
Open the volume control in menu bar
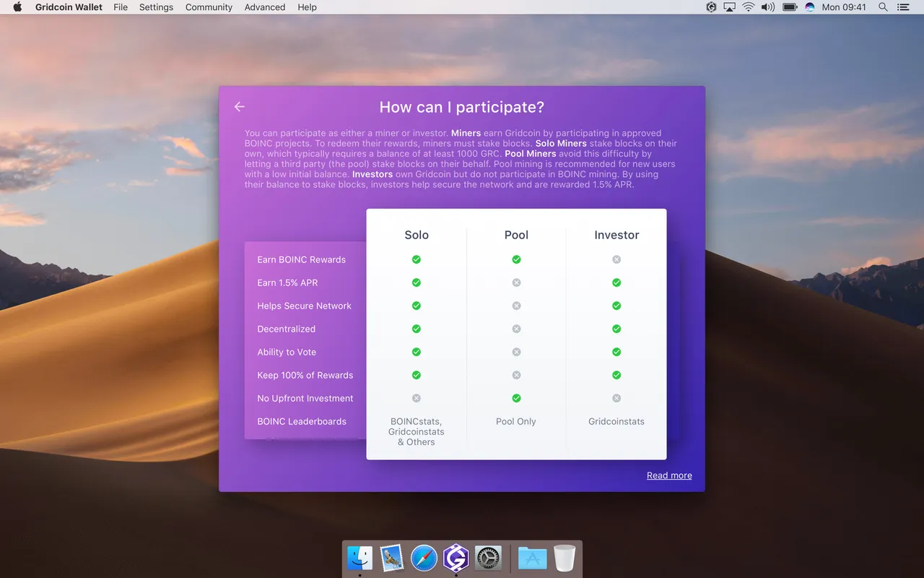pos(768,7)
